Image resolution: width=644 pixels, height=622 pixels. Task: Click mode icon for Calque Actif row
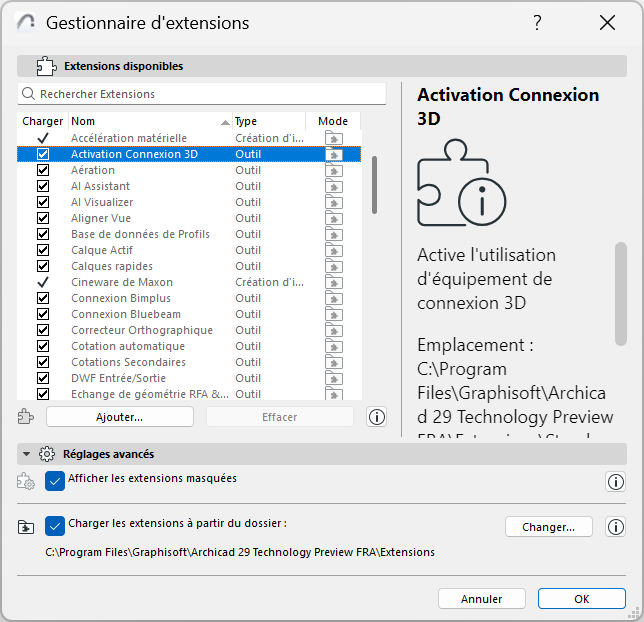point(334,251)
